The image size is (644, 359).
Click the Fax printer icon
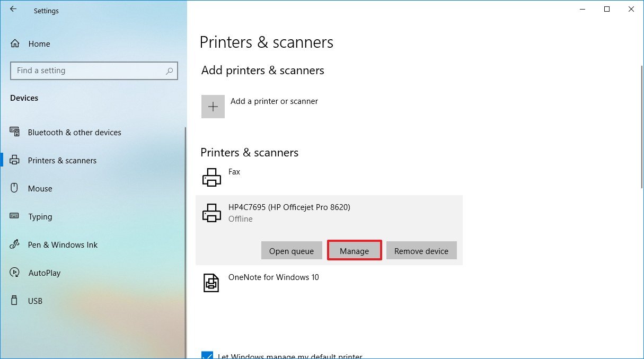click(211, 177)
